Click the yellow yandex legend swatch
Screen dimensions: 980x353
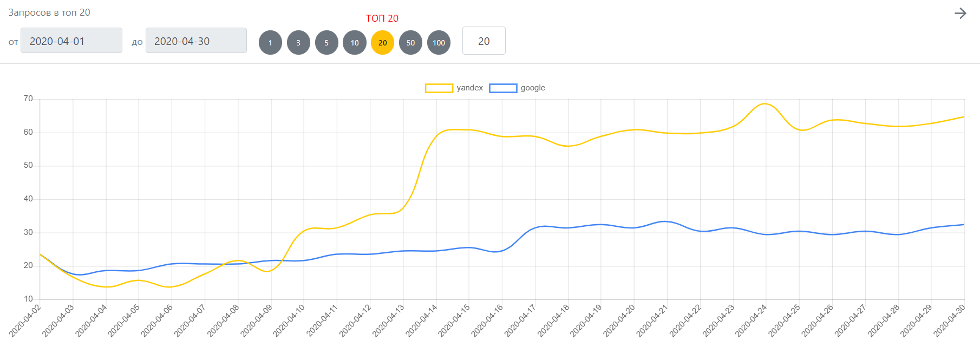(x=439, y=88)
